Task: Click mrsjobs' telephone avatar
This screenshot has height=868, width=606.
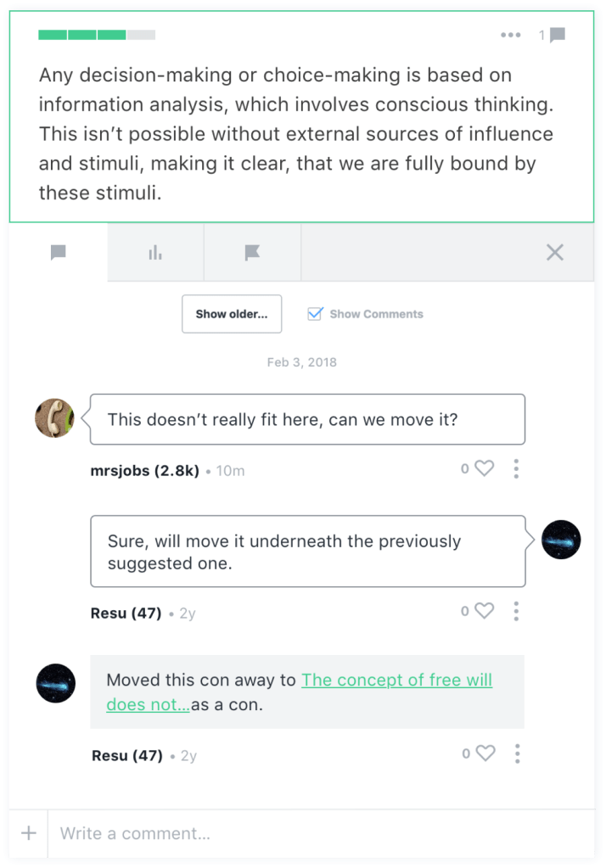Action: [x=54, y=418]
